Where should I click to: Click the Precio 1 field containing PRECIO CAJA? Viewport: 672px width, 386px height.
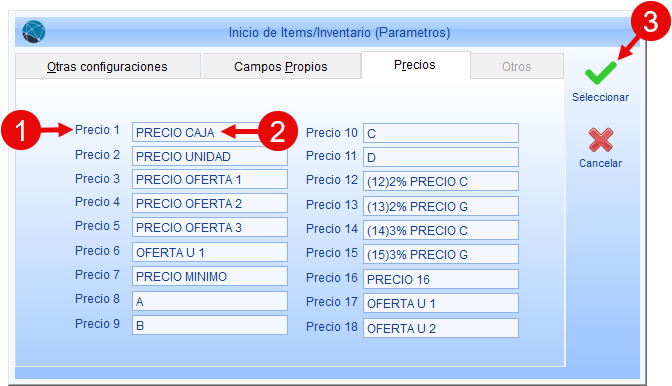(210, 132)
